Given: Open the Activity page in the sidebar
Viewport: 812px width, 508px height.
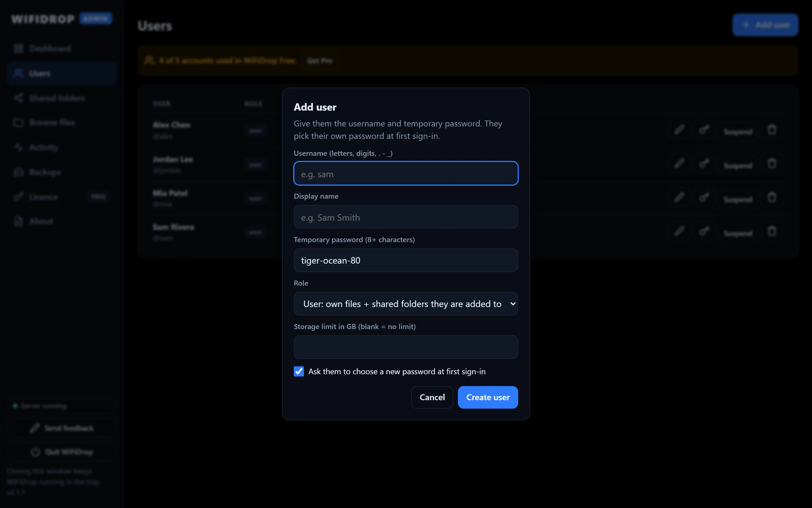Looking at the screenshot, I should click(x=62, y=148).
